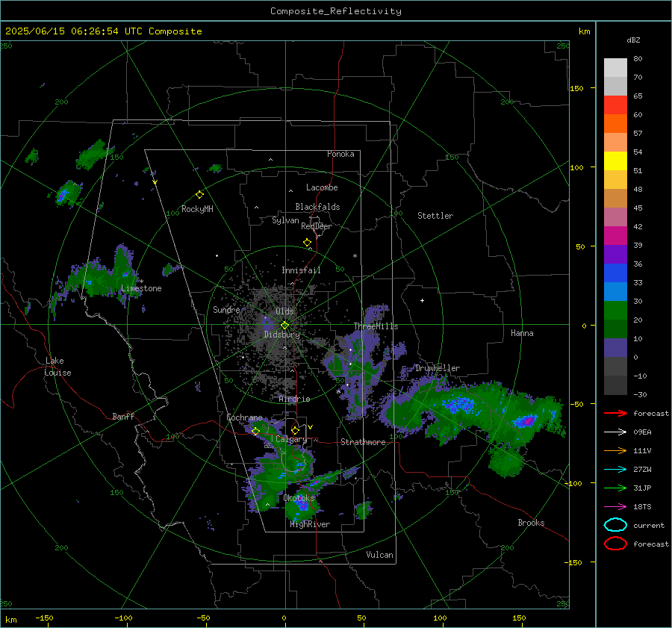Click the Limestone label

(x=141, y=288)
